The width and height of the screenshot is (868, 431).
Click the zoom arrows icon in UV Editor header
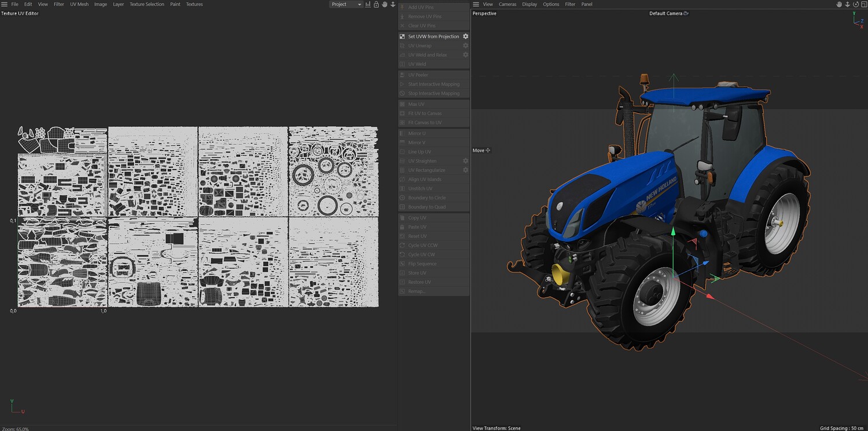coord(393,4)
